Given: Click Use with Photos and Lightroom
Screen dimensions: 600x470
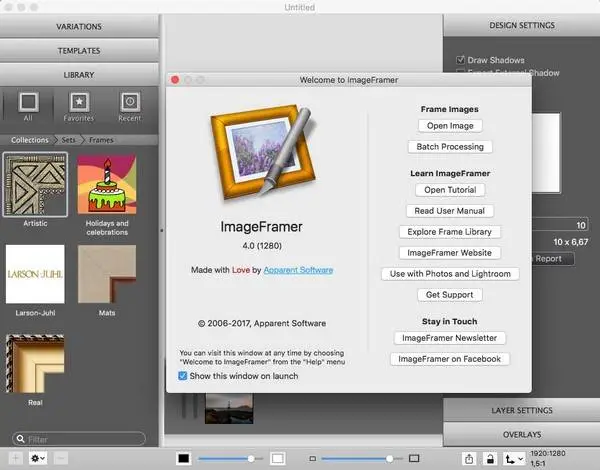Looking at the screenshot, I should [450, 274].
